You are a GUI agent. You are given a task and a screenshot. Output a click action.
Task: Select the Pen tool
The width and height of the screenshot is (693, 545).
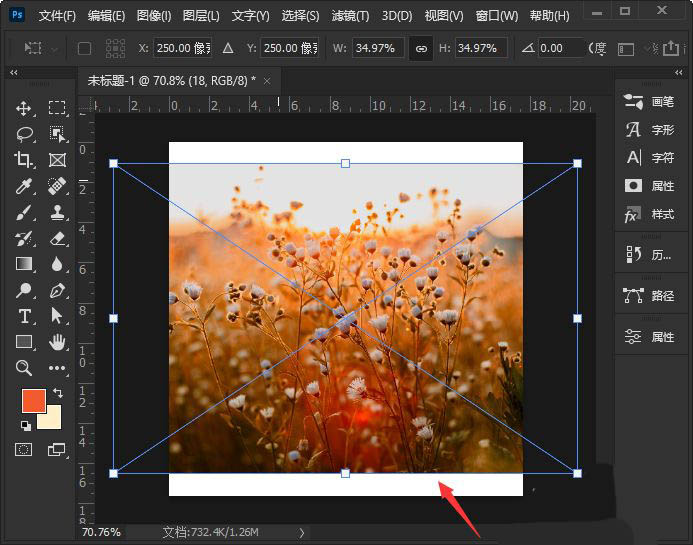pyautogui.click(x=57, y=290)
